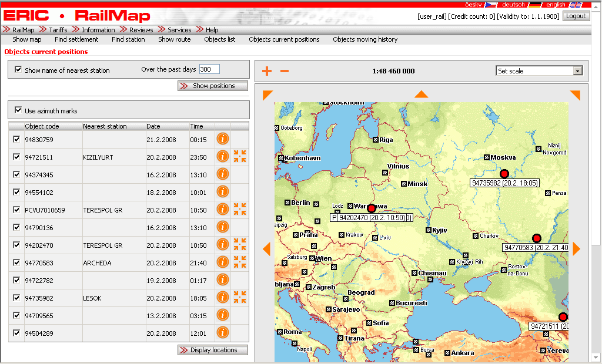Sort by Date column header

[153, 126]
